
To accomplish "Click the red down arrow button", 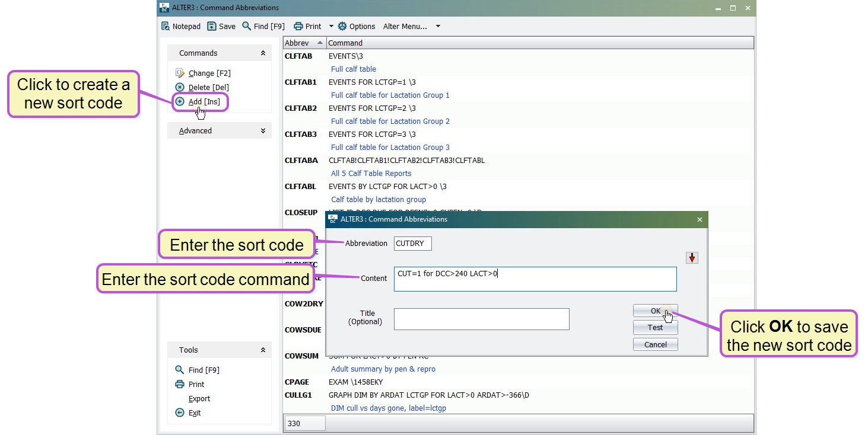I will click(x=692, y=258).
